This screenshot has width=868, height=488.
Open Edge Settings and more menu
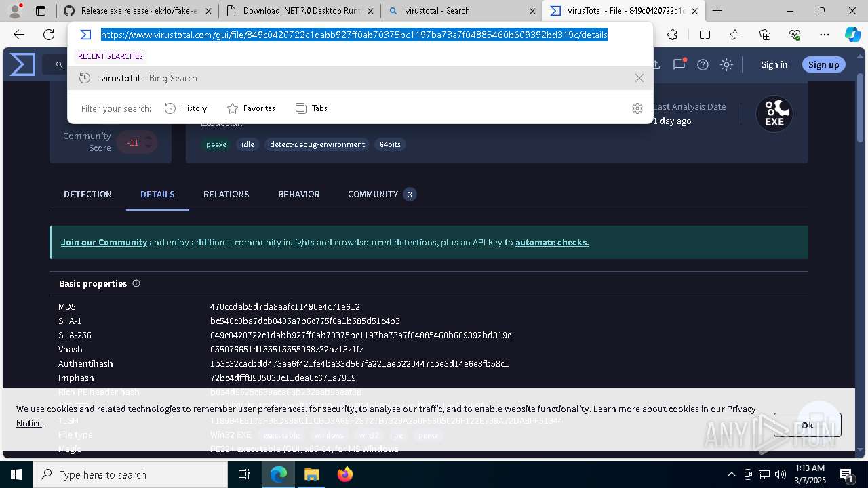click(825, 35)
